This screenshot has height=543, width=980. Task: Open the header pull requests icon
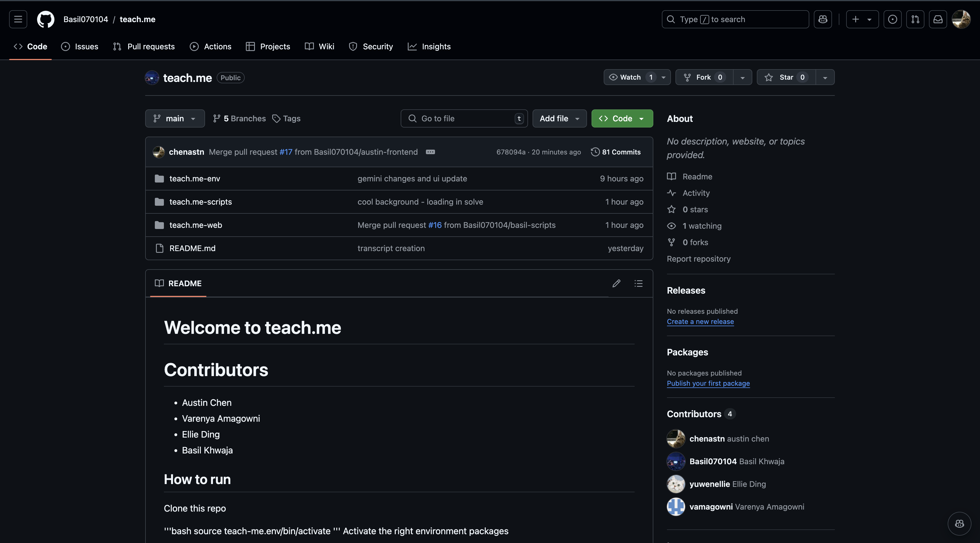pyautogui.click(x=915, y=19)
